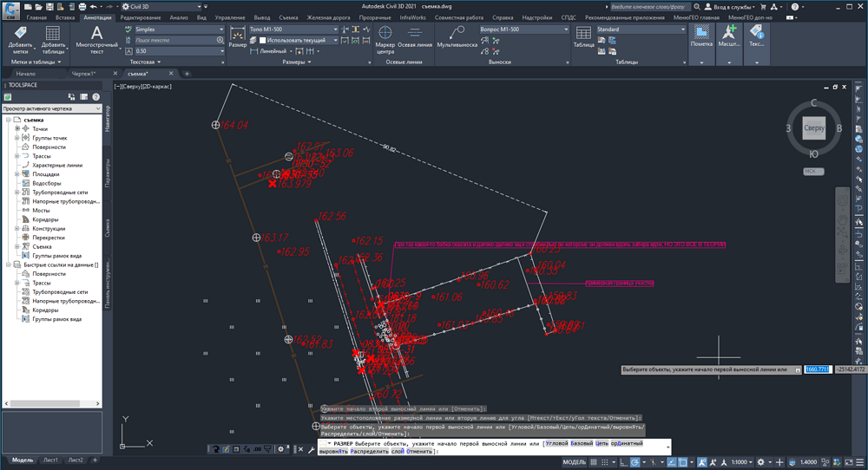Screen dimensions: 868x470
Task: Open the Начало start tab
Action: (25, 74)
